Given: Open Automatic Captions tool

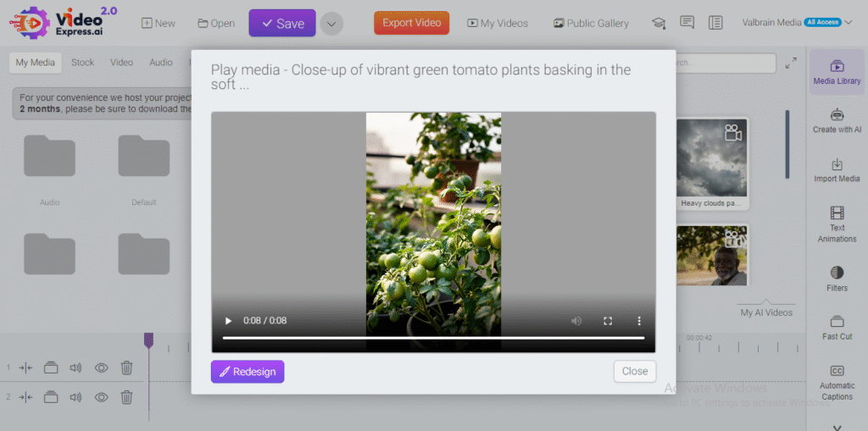Looking at the screenshot, I should tap(837, 383).
